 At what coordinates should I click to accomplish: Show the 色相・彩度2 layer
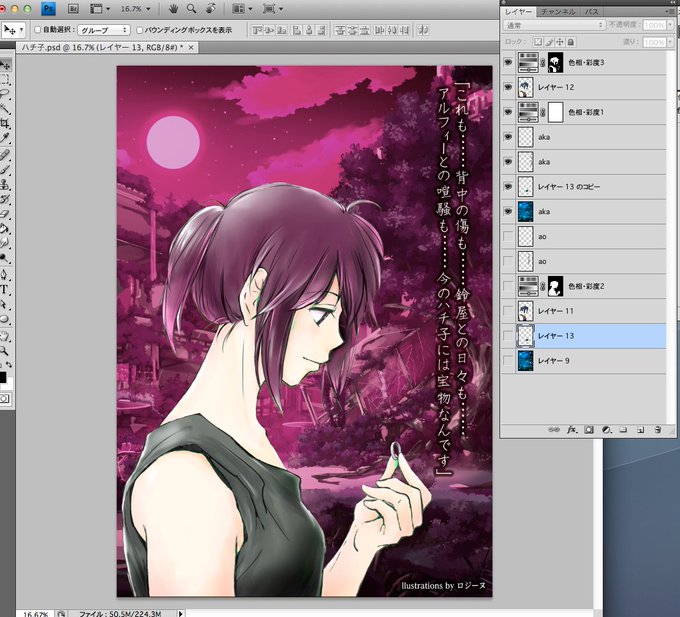click(x=508, y=286)
